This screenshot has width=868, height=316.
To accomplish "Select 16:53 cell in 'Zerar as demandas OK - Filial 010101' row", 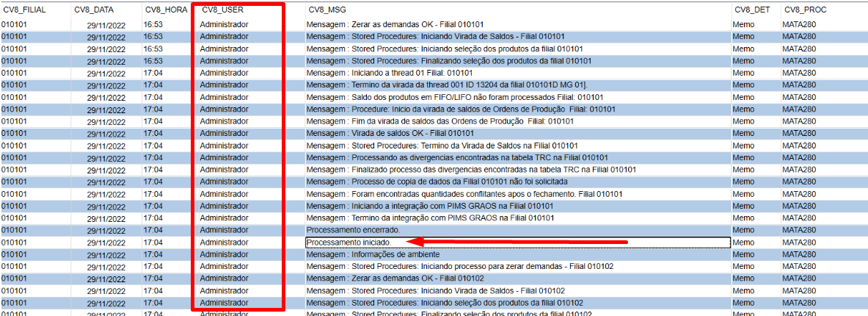I will [153, 24].
